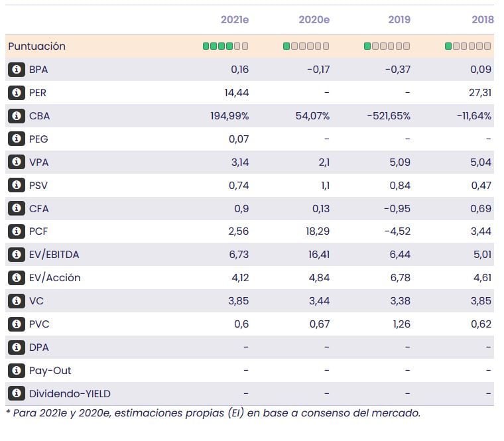Click the 2018 Puntuación score indicator
Viewport: 504px width, 441px height.
468,46
